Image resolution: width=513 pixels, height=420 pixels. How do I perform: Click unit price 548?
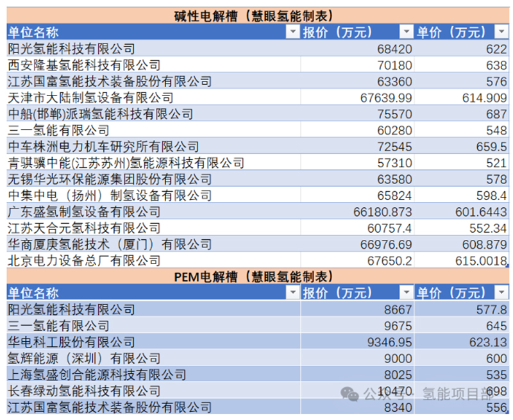coord(496,131)
